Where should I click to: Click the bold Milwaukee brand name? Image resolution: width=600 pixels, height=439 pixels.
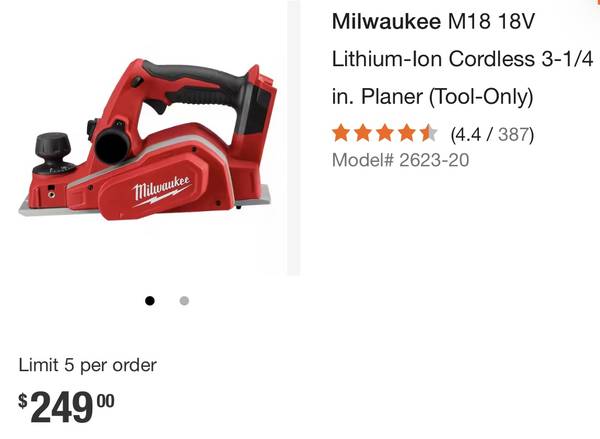coord(386,21)
